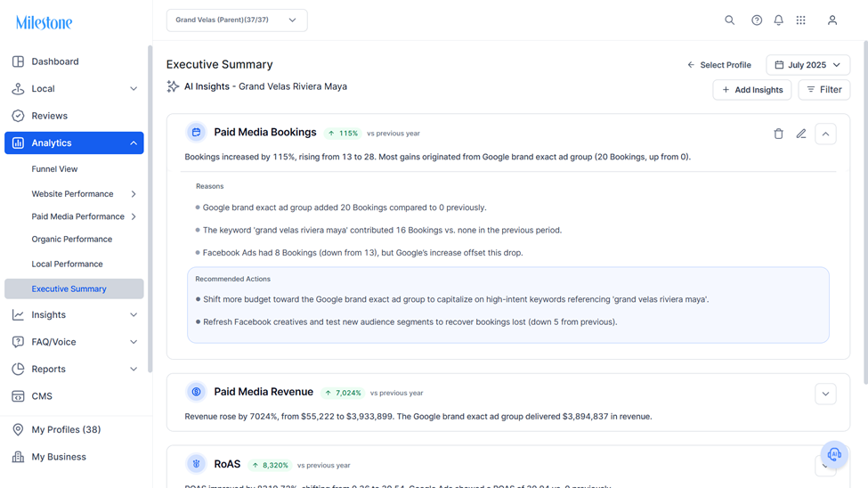Collapse the Analytics menu section

click(x=134, y=142)
